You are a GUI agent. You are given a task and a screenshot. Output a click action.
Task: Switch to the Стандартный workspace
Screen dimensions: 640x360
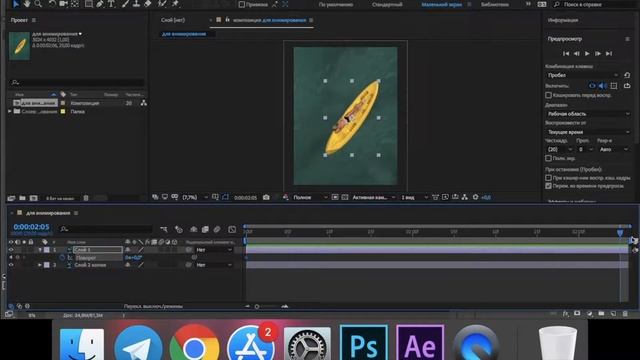click(x=387, y=4)
